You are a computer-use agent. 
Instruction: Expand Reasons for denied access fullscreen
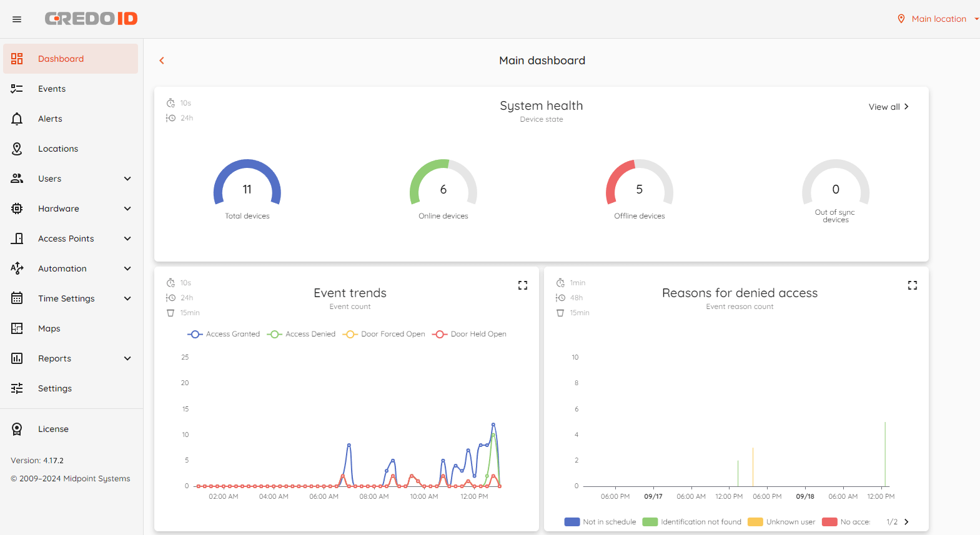click(913, 285)
